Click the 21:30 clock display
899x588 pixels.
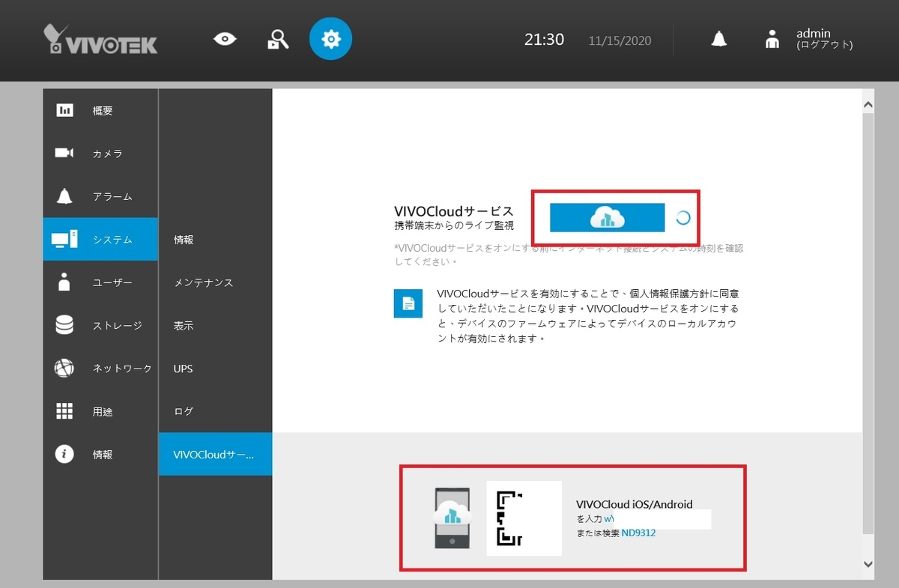pos(544,40)
